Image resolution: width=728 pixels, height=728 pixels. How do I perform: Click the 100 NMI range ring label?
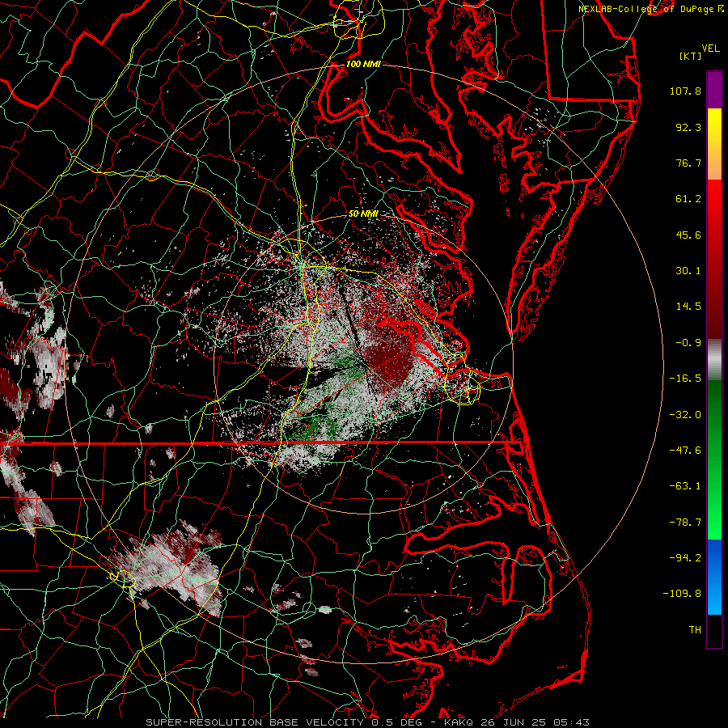(x=363, y=64)
